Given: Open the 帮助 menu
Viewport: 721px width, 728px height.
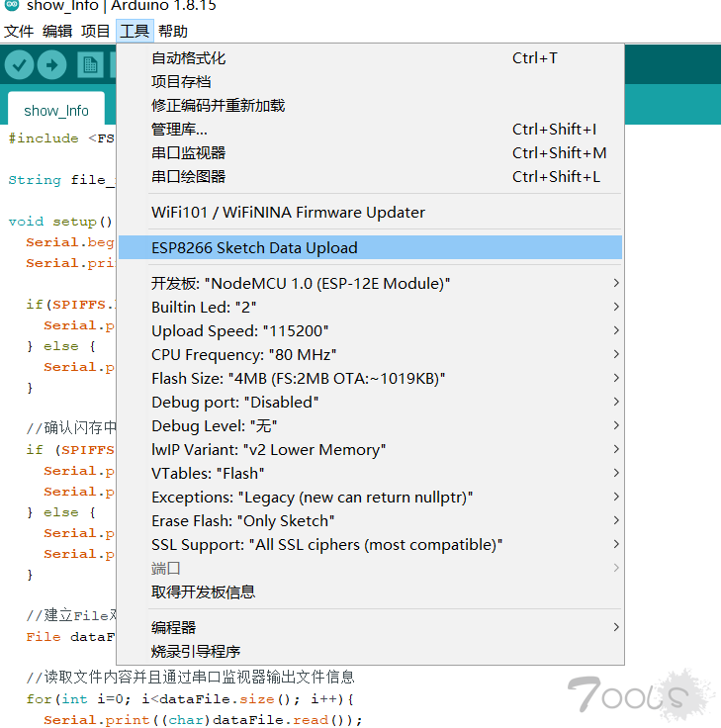Looking at the screenshot, I should (173, 31).
